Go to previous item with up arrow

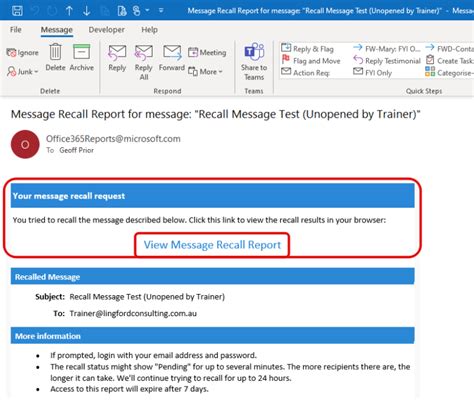(69, 11)
